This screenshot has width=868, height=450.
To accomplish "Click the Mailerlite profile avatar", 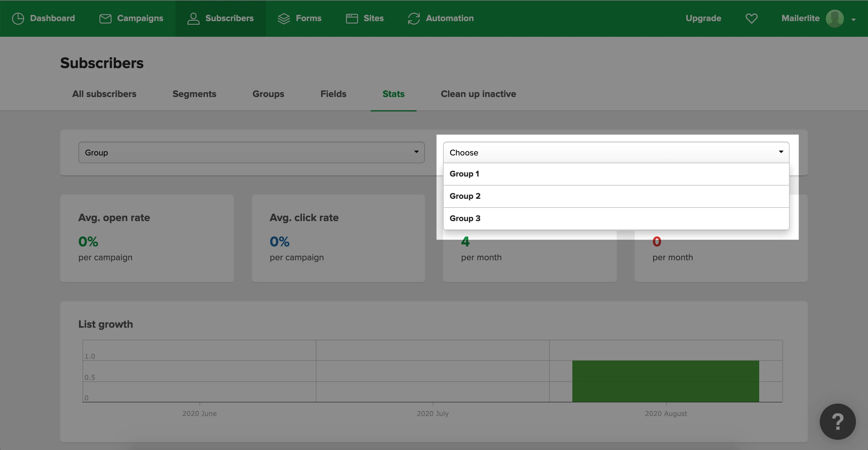I will point(834,19).
